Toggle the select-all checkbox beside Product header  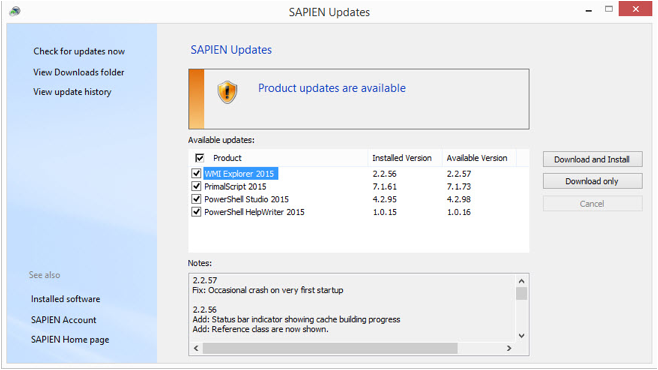point(199,158)
